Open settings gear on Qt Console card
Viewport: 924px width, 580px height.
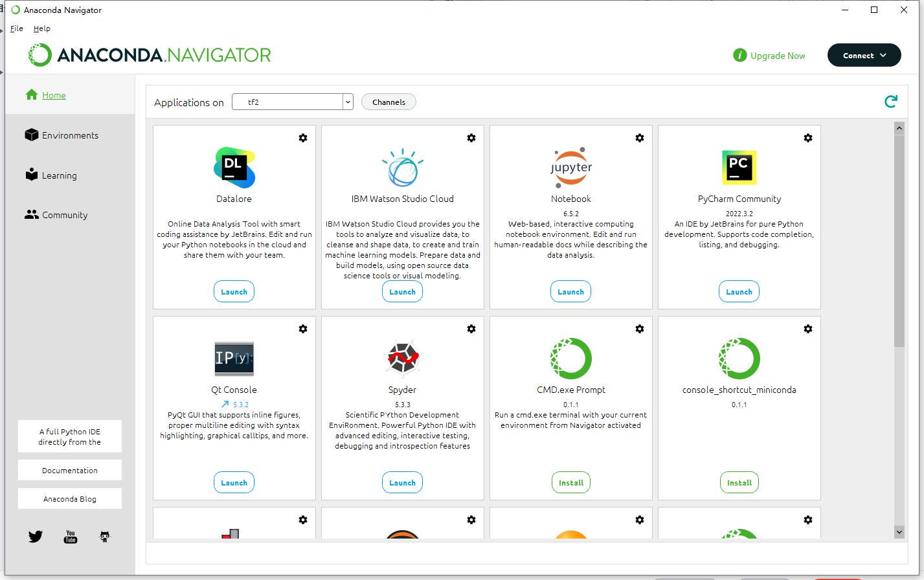click(x=303, y=329)
